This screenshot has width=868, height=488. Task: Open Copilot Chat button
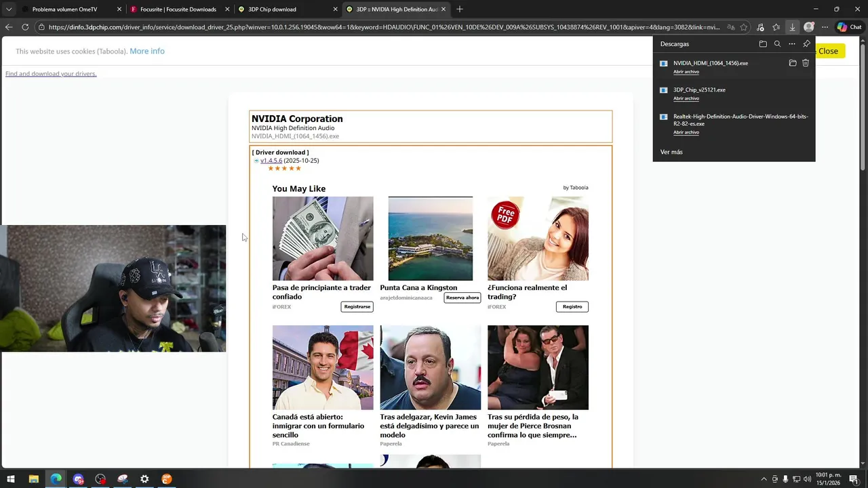click(850, 27)
